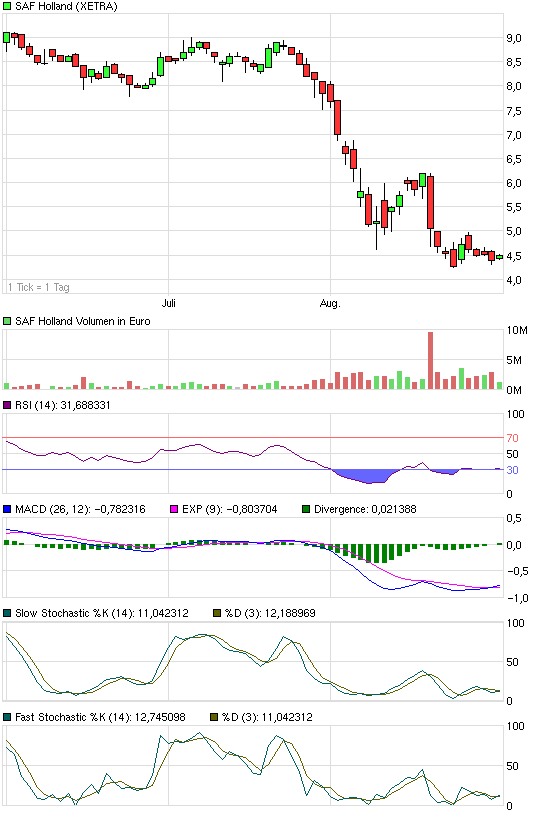Screen dimensions: 545x814
Task: Click the magenta EXP (9) legend swatch
Action: point(174,509)
